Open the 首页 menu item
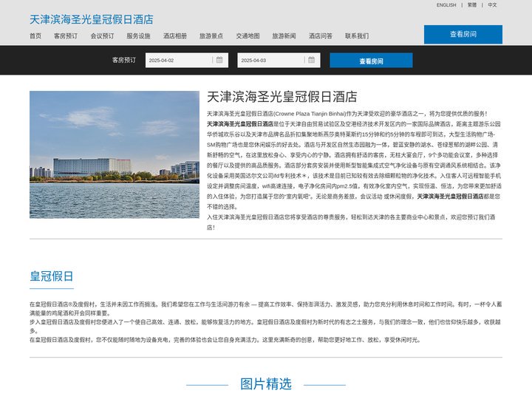The image size is (532, 399). click(35, 36)
